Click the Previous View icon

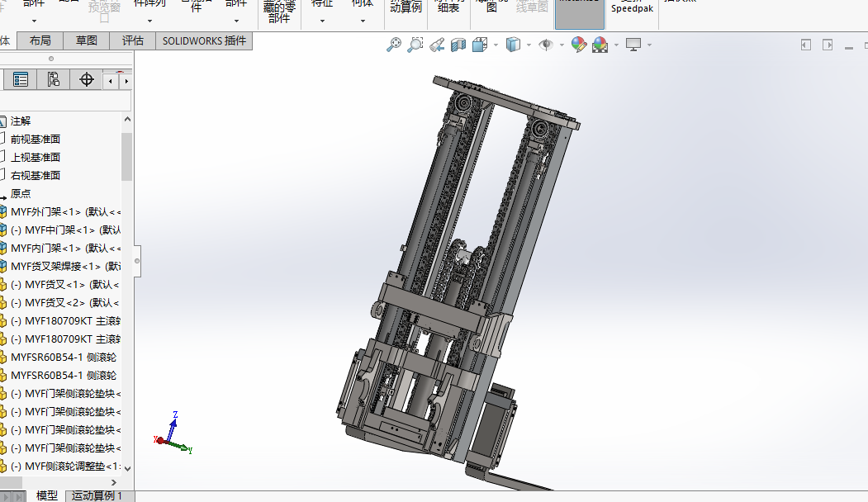pos(437,45)
